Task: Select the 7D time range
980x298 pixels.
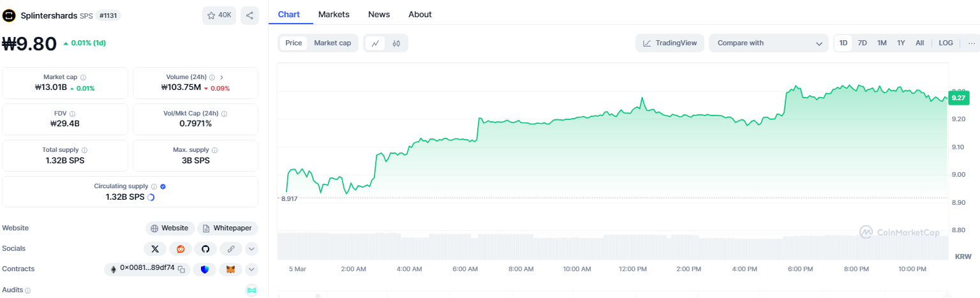Action: point(862,43)
